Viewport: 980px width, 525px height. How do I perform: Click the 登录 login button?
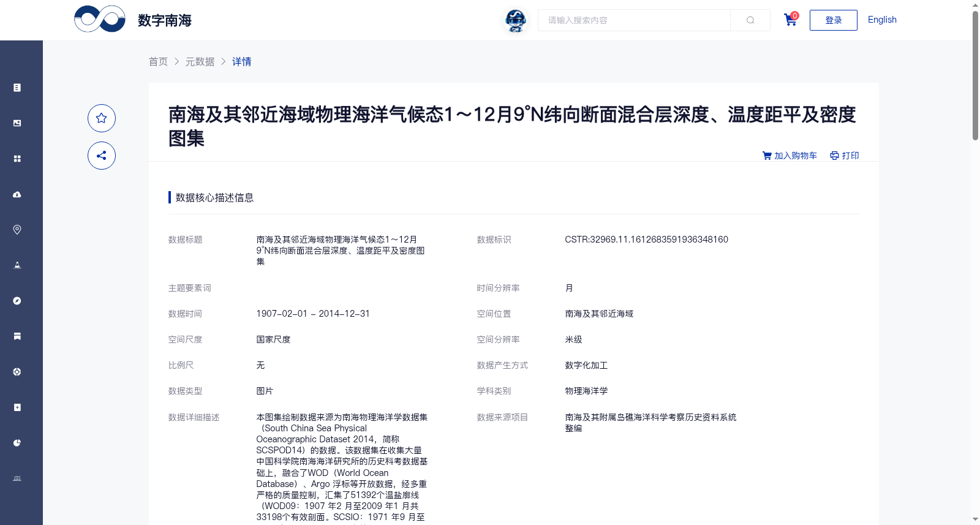point(834,20)
